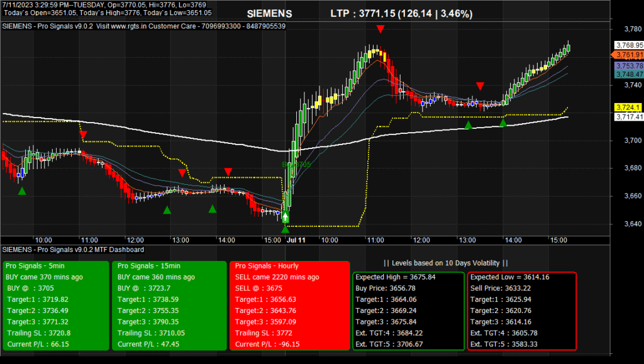Click Expected Low = 3614.16

tap(509, 277)
